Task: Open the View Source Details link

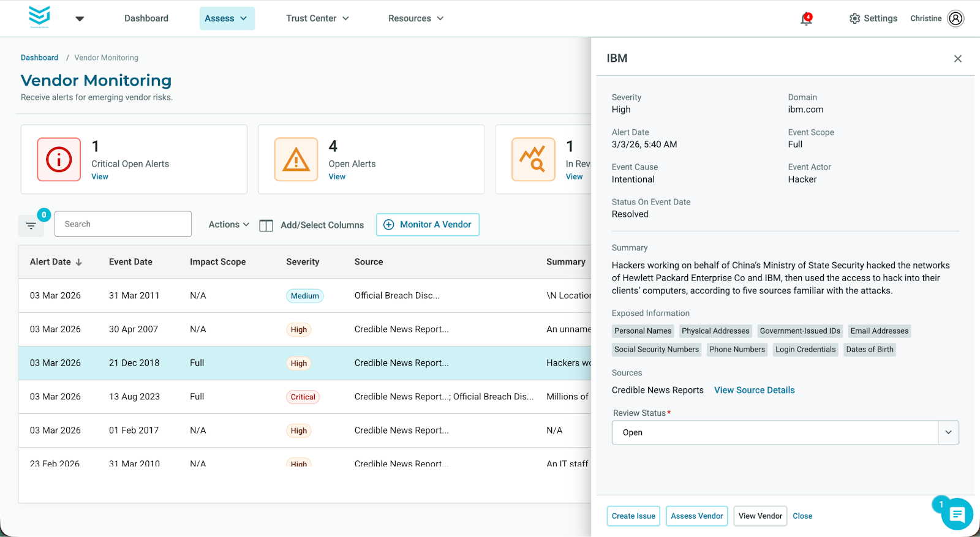Action: pyautogui.click(x=754, y=390)
